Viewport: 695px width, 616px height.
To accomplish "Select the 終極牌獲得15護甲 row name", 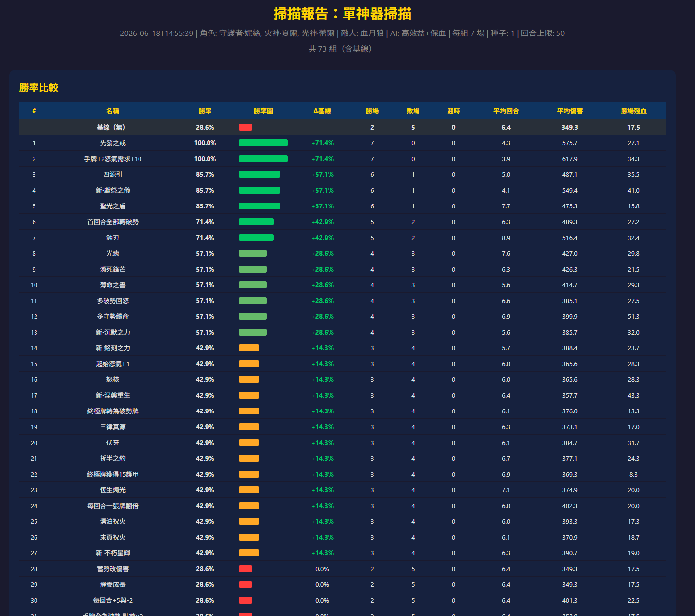I will [x=113, y=474].
